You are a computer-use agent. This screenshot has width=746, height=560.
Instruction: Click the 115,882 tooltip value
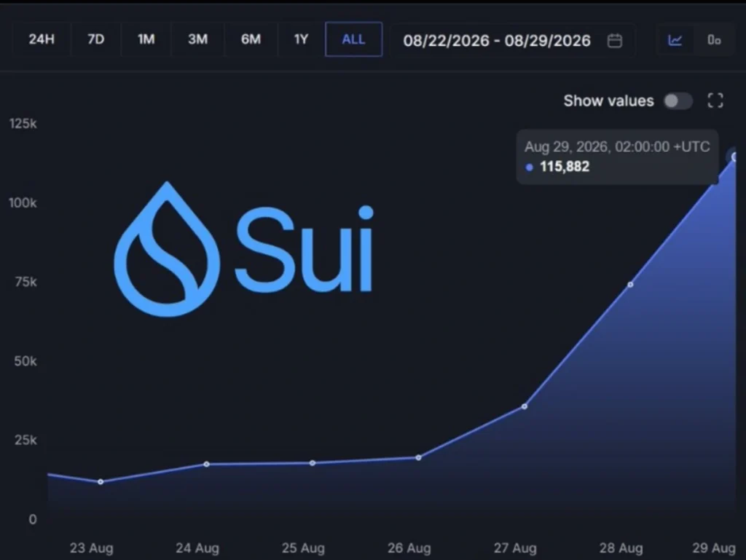point(565,166)
